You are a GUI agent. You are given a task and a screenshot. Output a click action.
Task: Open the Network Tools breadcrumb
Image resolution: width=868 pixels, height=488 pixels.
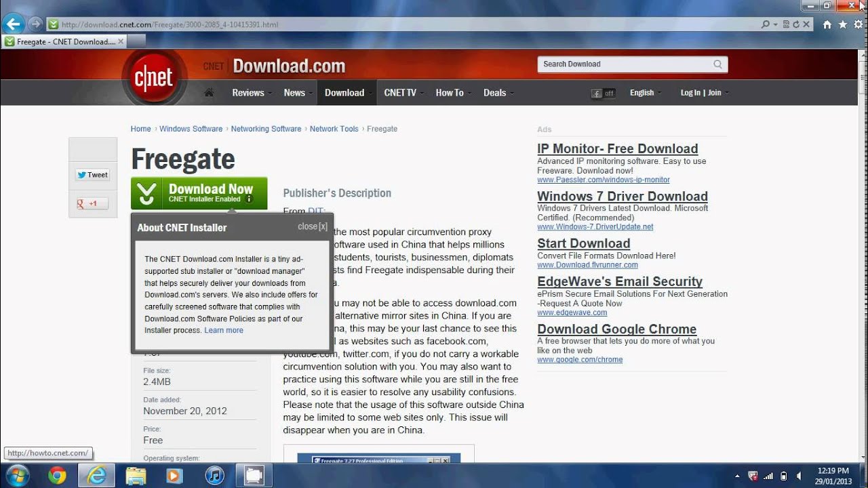pos(334,129)
